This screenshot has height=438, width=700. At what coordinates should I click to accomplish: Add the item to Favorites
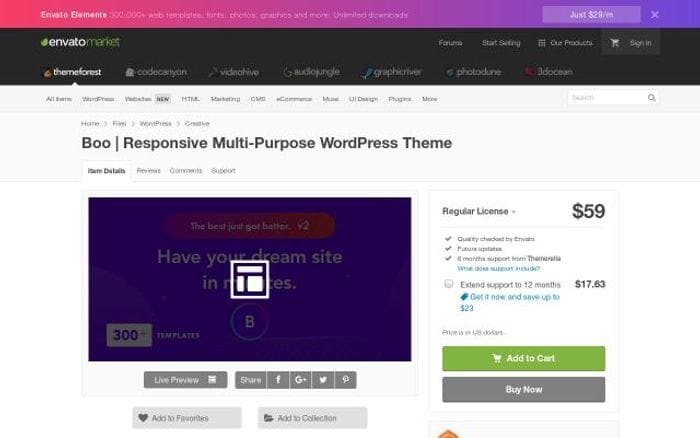pyautogui.click(x=187, y=418)
